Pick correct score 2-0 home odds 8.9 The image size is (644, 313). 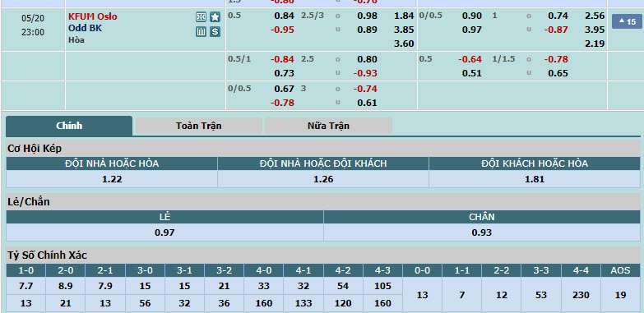click(65, 286)
